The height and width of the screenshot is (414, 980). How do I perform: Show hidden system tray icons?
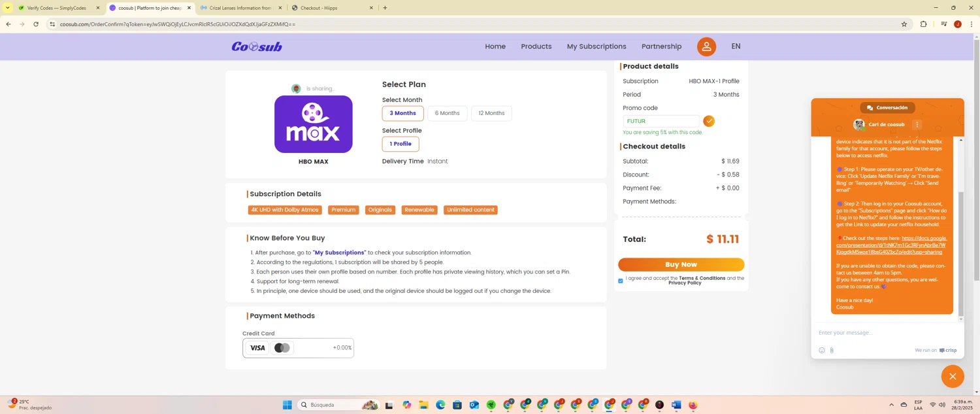tap(891, 405)
